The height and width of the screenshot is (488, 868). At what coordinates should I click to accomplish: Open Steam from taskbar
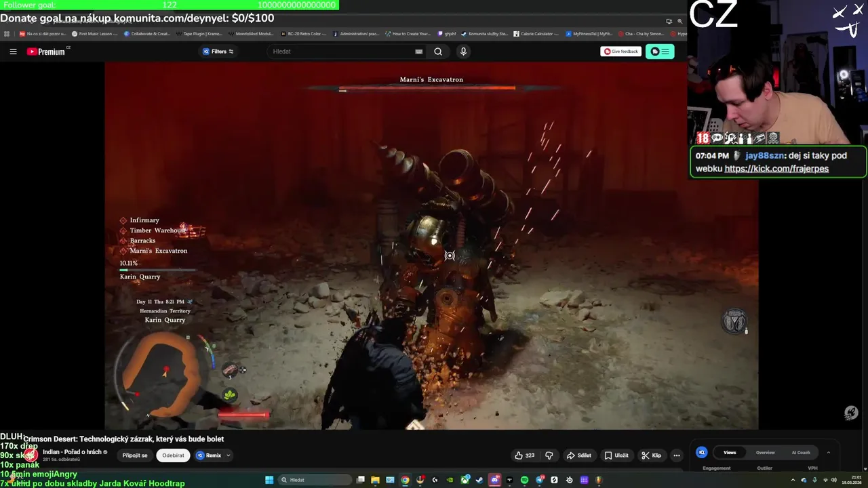(479, 480)
